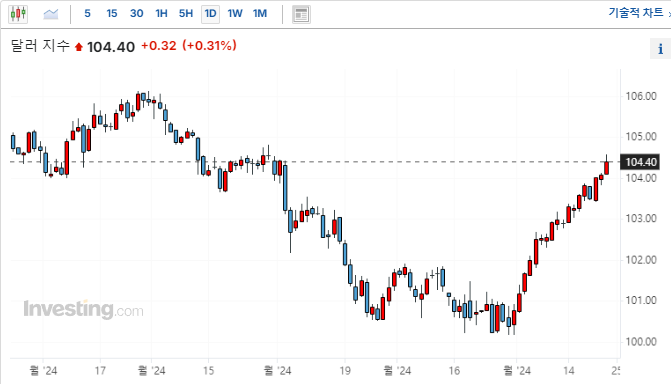Click the 19 date axis label
This screenshot has width=671, height=384.
pyautogui.click(x=345, y=370)
